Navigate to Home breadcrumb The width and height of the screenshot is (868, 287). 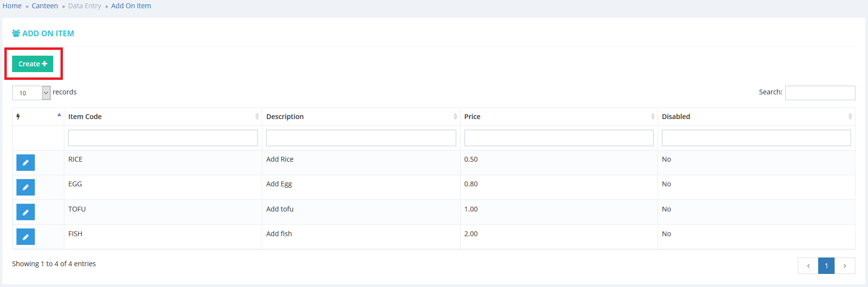[12, 6]
